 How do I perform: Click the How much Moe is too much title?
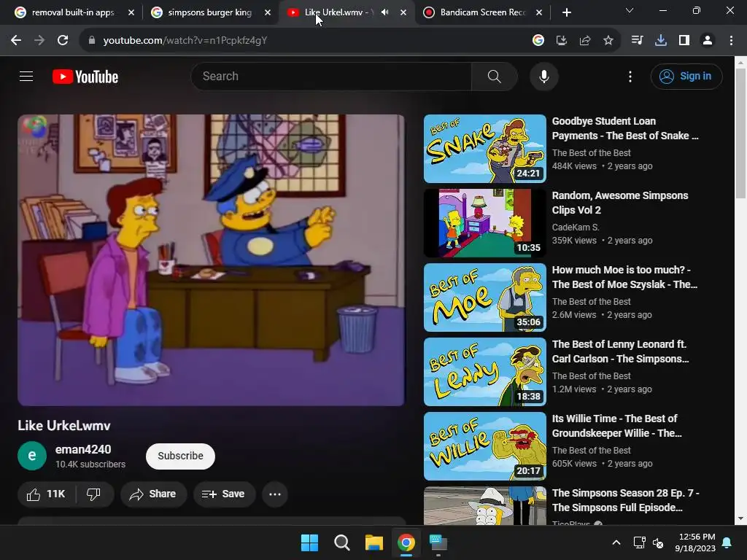tap(624, 277)
